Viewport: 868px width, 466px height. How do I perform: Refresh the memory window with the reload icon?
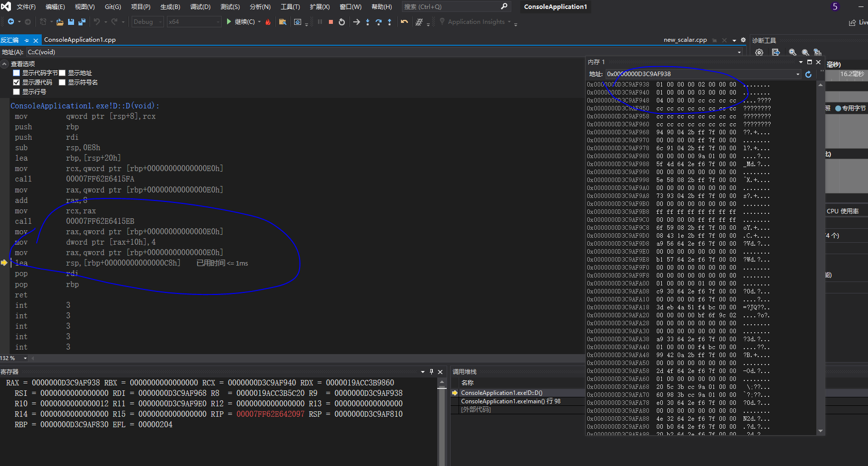coord(808,74)
